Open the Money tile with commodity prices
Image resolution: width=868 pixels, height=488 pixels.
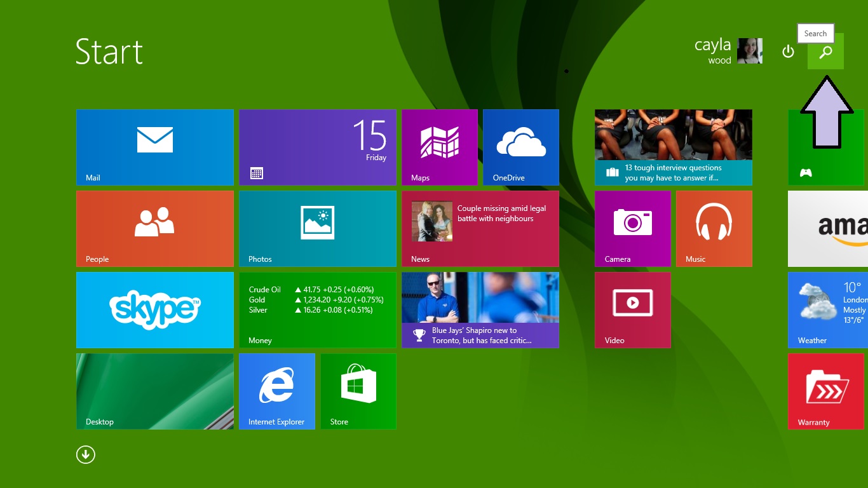(x=318, y=310)
